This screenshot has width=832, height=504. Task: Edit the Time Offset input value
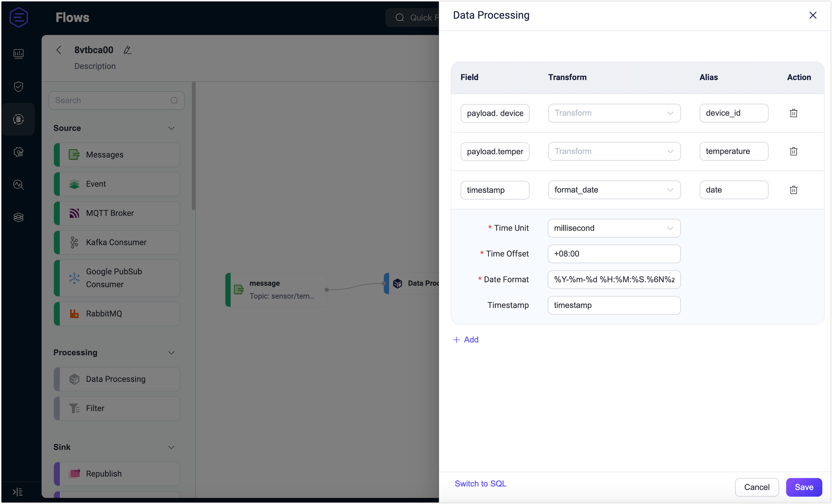click(614, 254)
